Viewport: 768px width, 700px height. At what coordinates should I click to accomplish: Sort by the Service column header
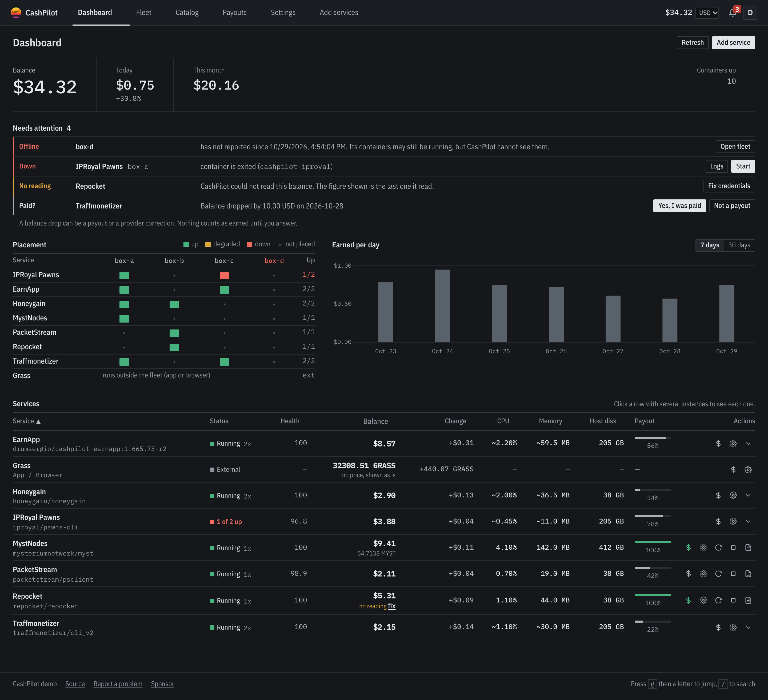coord(27,421)
